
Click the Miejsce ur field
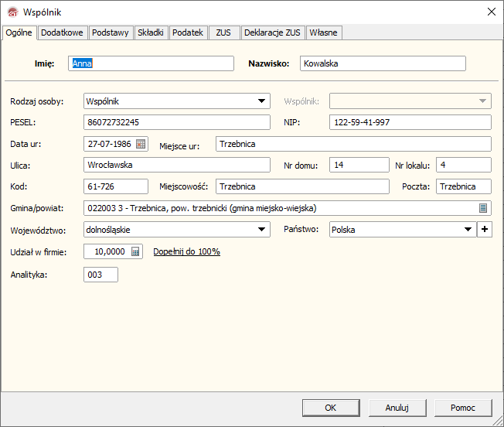click(x=353, y=144)
